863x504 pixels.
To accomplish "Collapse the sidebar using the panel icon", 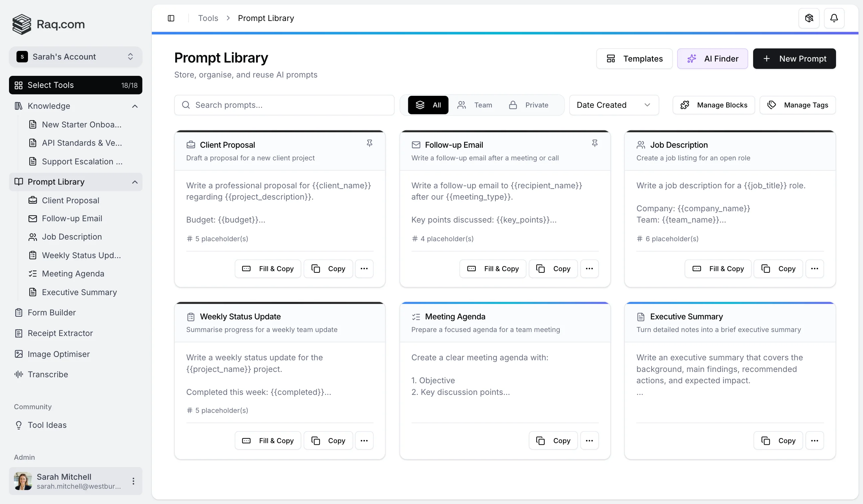I will 171,18.
